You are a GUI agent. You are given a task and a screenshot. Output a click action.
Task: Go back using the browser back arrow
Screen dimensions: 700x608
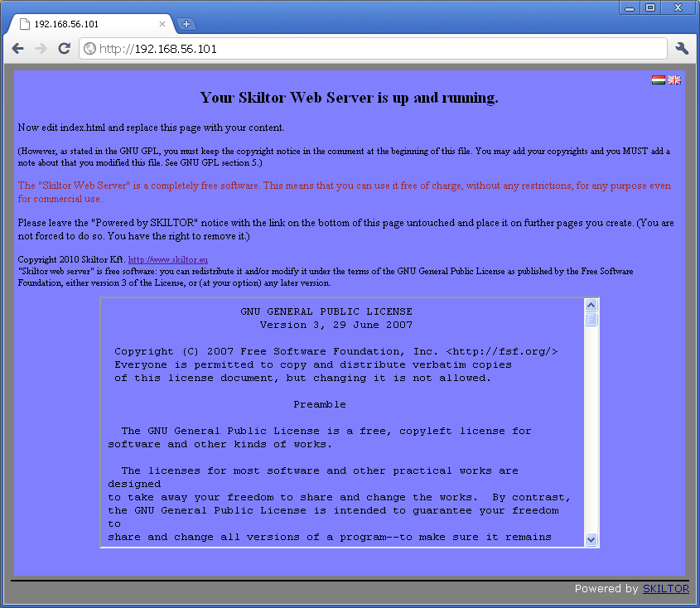point(17,48)
